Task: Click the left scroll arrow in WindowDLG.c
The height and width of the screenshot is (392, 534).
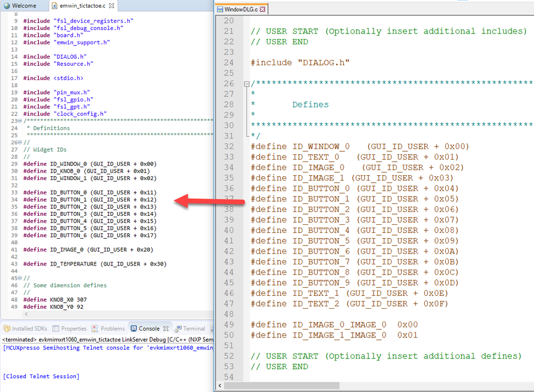Action: pyautogui.click(x=220, y=386)
